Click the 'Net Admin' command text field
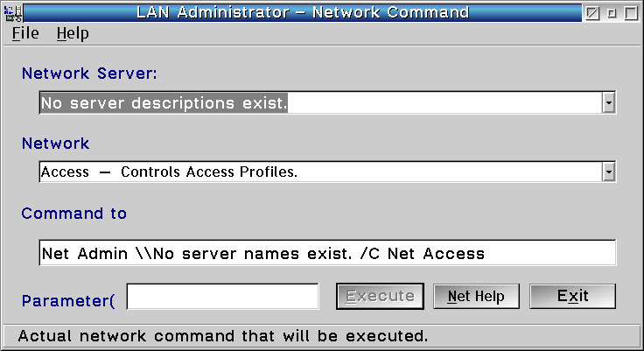This screenshot has width=644, height=351. [328, 253]
